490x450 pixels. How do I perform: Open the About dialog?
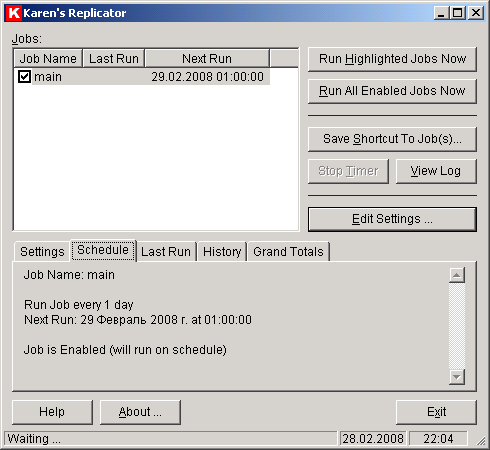tap(140, 412)
